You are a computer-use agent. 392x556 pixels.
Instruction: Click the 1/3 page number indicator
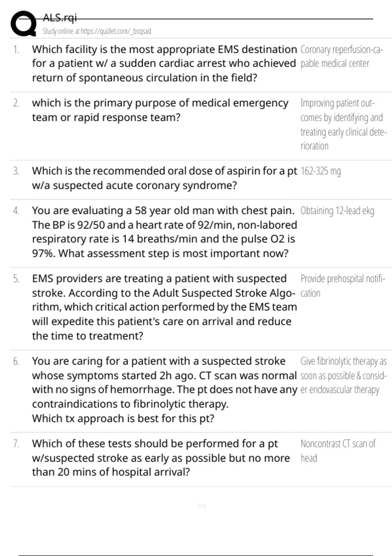point(202,506)
